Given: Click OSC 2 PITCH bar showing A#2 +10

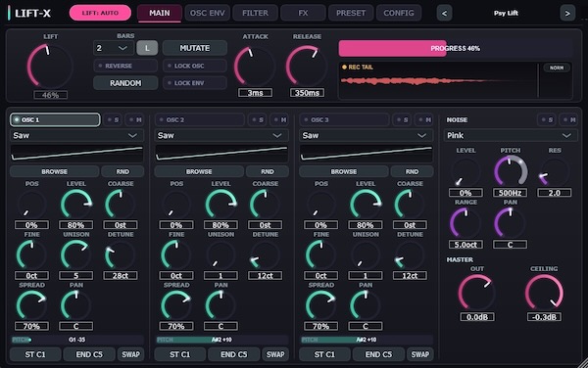Looking at the screenshot, I should 221,340.
